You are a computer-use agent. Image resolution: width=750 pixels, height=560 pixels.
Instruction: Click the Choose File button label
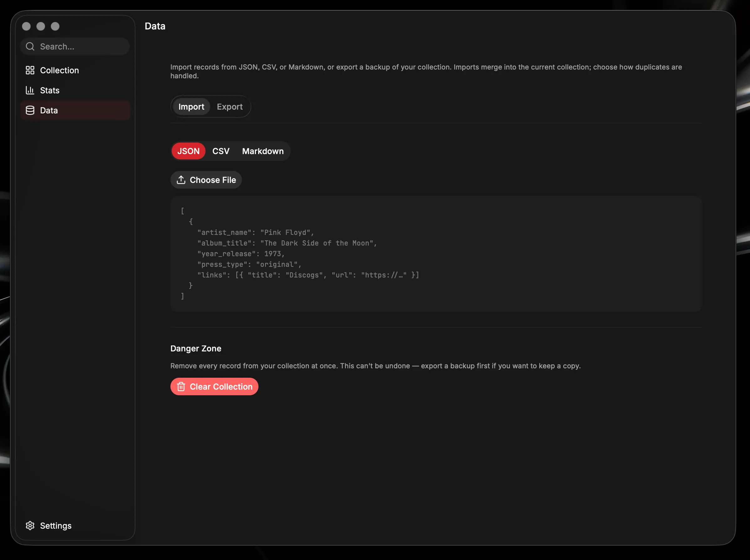click(213, 180)
